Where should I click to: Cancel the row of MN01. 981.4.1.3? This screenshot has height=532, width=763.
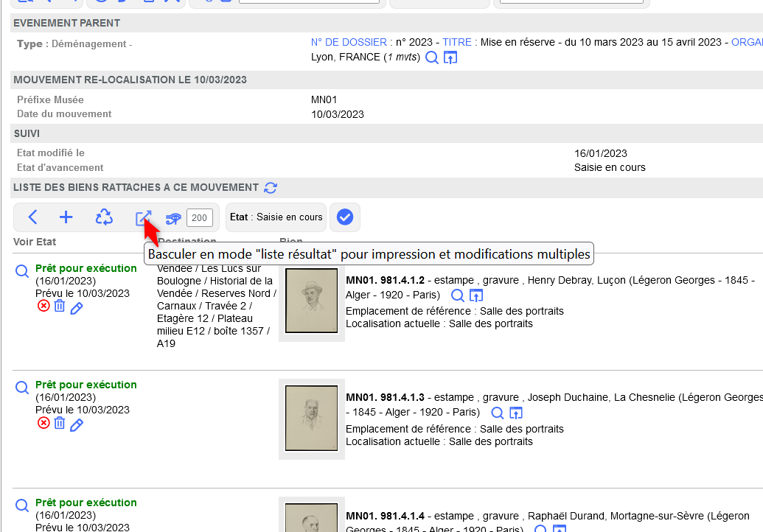point(43,423)
